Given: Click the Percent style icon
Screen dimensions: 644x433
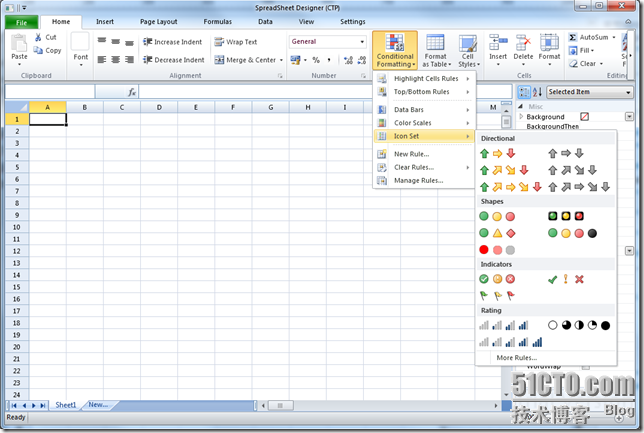Looking at the screenshot, I should 316,60.
